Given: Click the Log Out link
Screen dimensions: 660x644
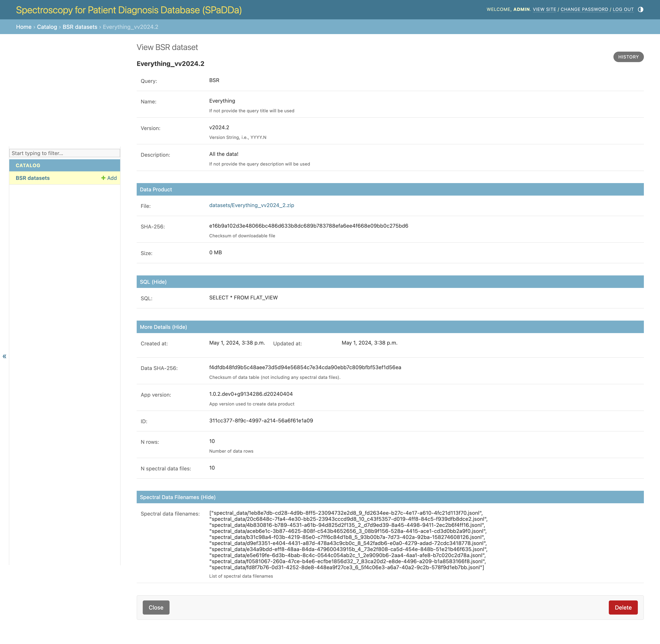Looking at the screenshot, I should [x=623, y=9].
